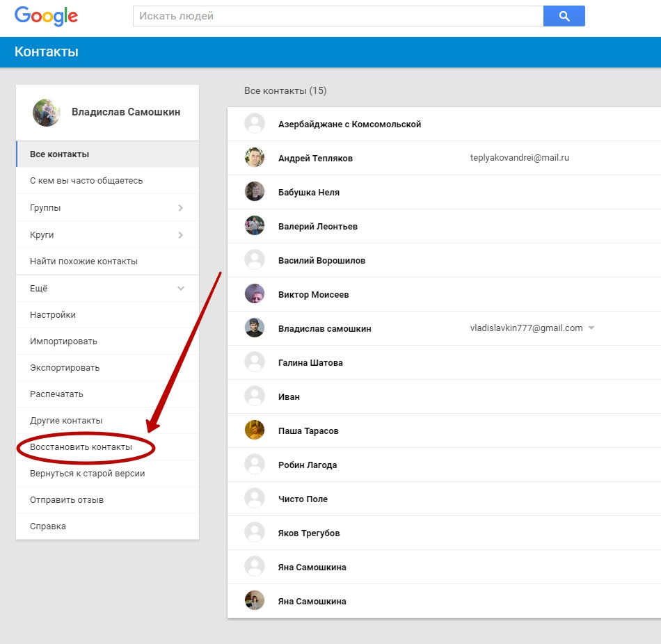The width and height of the screenshot is (661, 644).
Task: Open Настройки
Action: pos(107,315)
